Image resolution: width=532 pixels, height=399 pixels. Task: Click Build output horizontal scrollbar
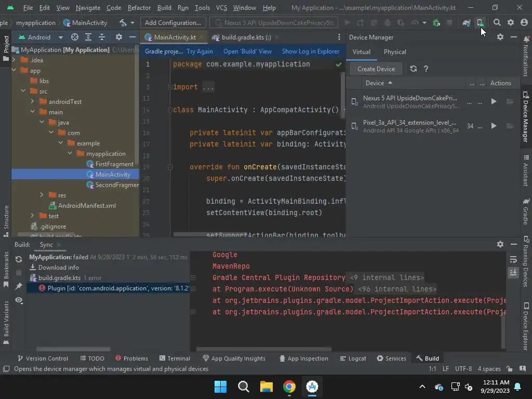(x=263, y=349)
